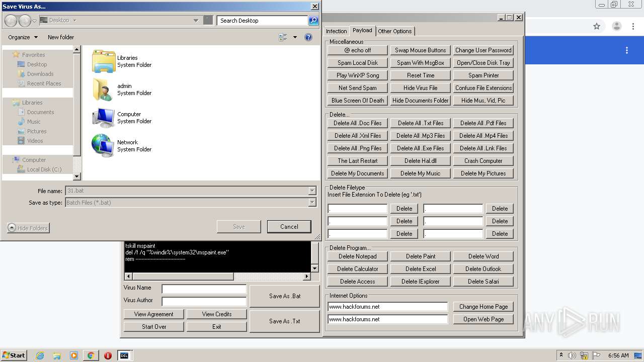Image resolution: width=644 pixels, height=362 pixels.
Task: Click navigation pane vertical scrollbar down arrow
Action: pos(77,176)
